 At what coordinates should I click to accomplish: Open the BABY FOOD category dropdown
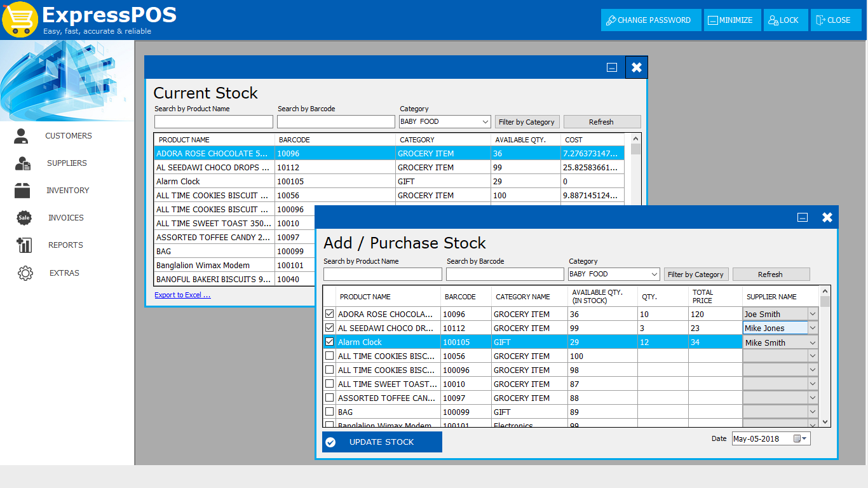point(653,274)
